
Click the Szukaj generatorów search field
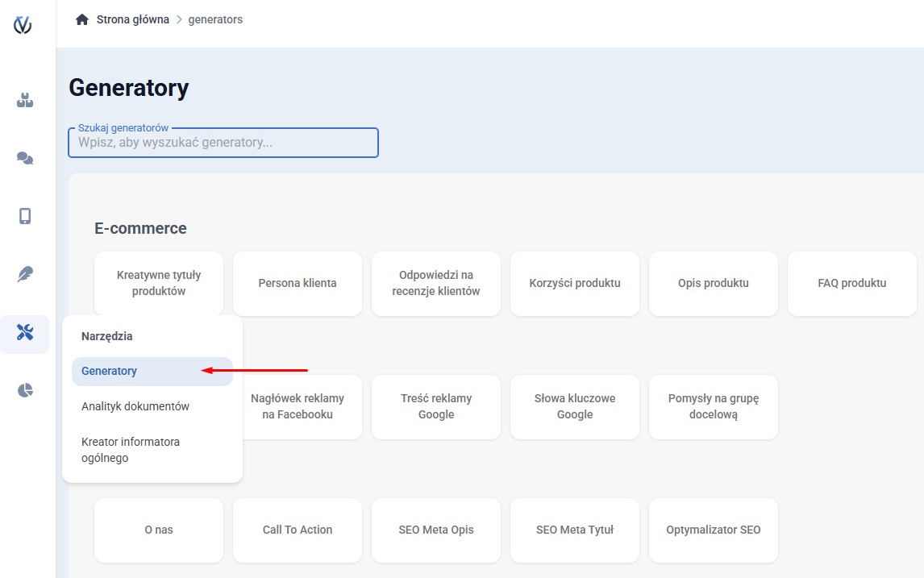click(x=223, y=143)
